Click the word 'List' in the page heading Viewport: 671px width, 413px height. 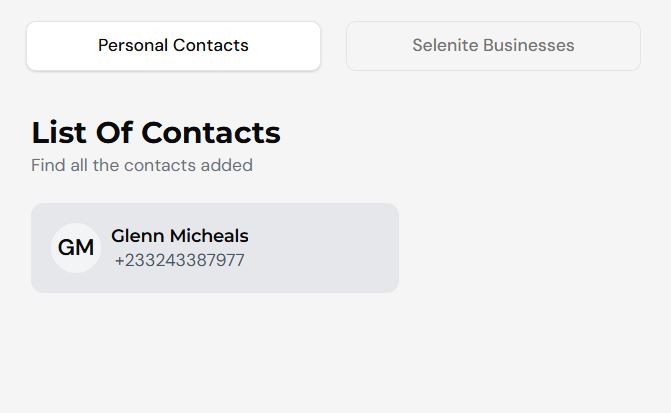click(59, 133)
